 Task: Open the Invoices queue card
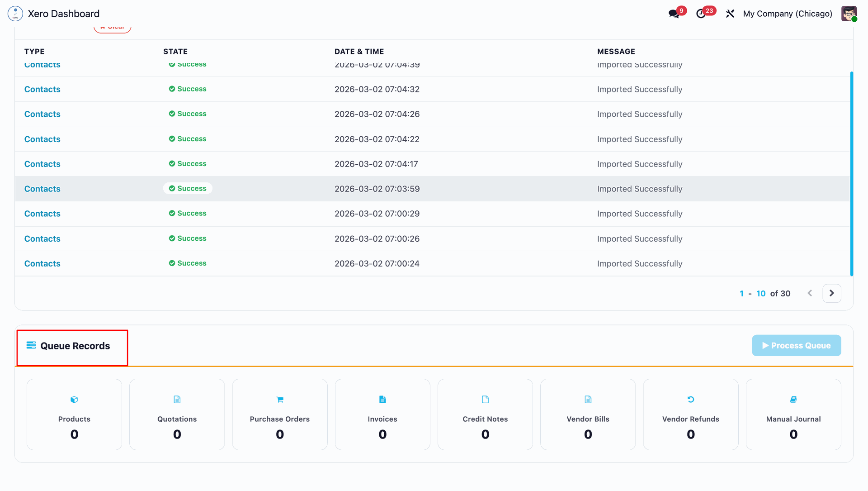point(382,414)
